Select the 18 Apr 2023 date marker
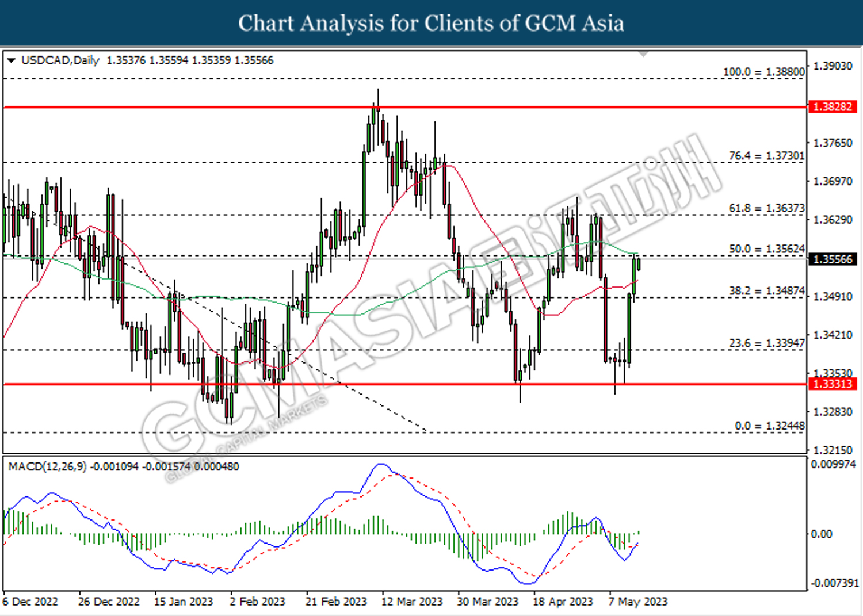Viewport: 863px width, 616px height. coord(563,602)
